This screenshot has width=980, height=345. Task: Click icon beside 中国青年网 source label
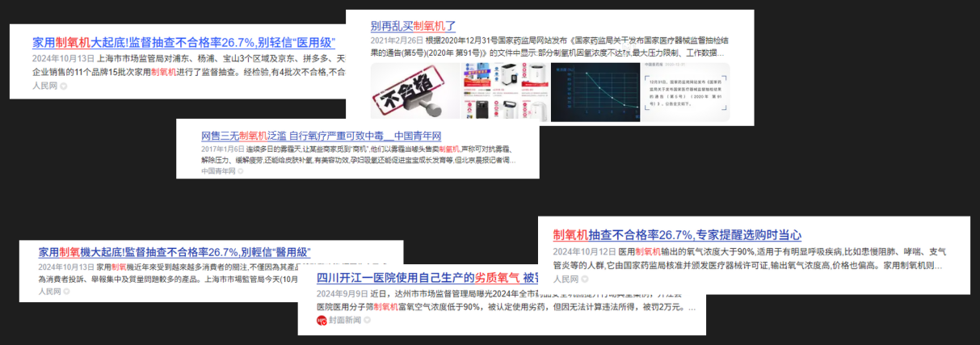[x=242, y=171]
